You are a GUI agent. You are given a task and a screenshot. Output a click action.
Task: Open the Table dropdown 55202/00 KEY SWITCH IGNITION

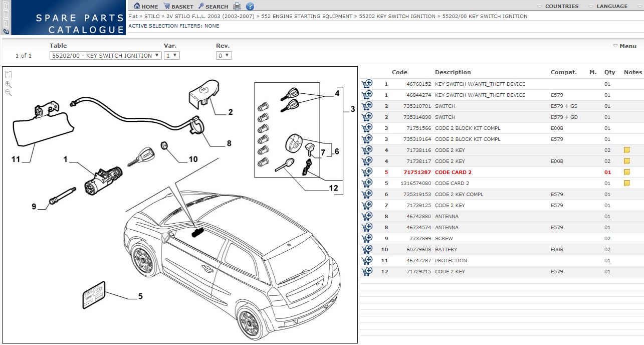[105, 56]
